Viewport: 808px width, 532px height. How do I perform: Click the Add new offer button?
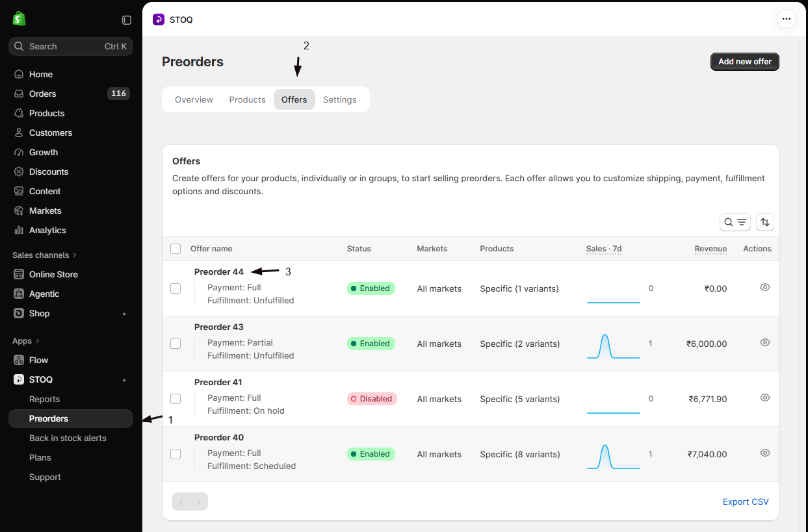[x=745, y=62]
